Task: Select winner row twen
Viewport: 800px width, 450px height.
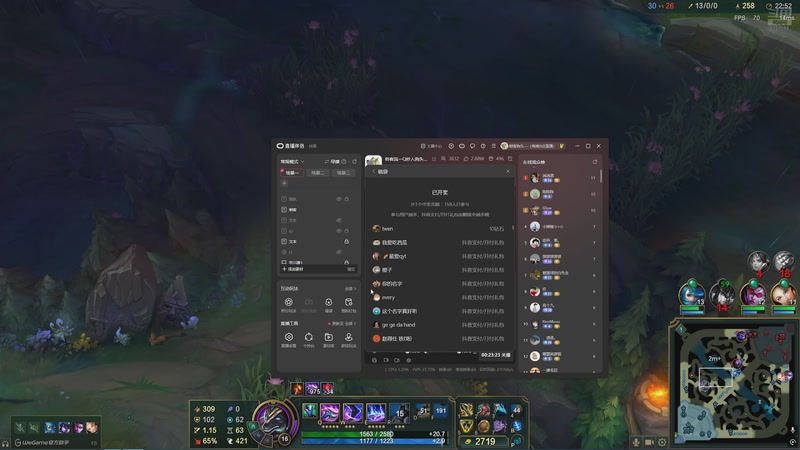Action: (x=439, y=229)
